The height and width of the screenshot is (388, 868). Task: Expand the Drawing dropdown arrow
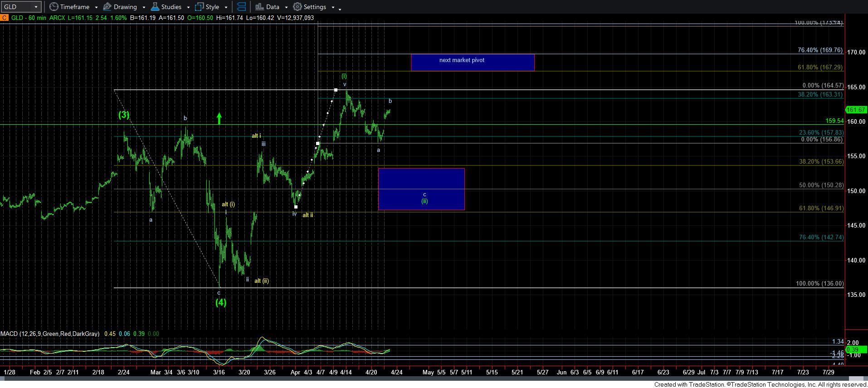pos(144,7)
